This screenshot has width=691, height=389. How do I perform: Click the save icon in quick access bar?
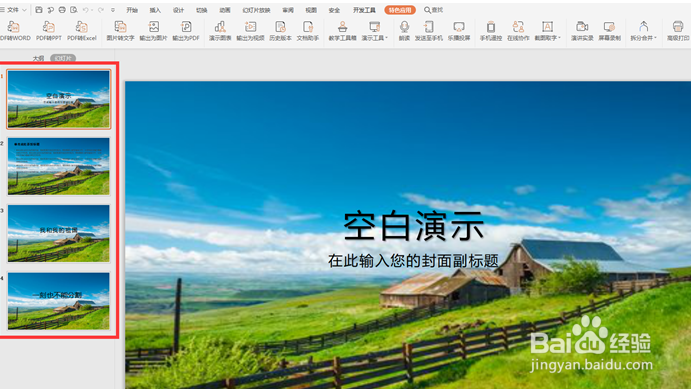(39, 10)
